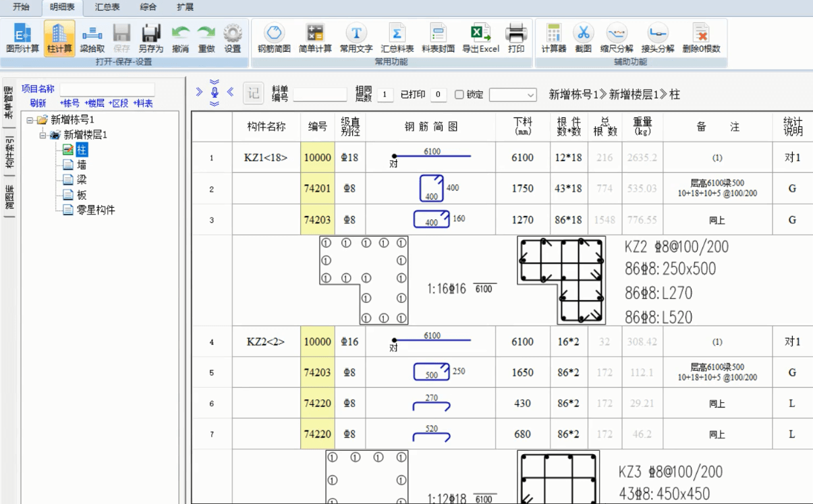Switch to the 汇总表 tab

point(107,7)
